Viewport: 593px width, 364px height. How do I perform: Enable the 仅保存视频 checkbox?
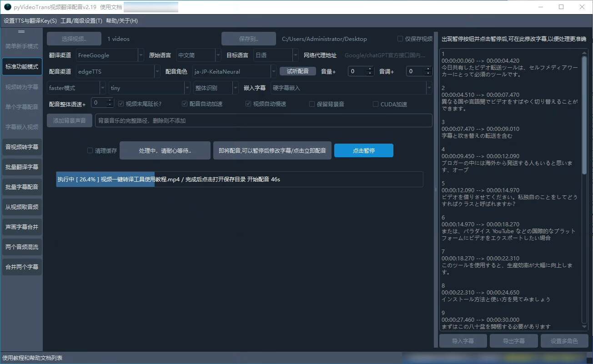pos(400,39)
